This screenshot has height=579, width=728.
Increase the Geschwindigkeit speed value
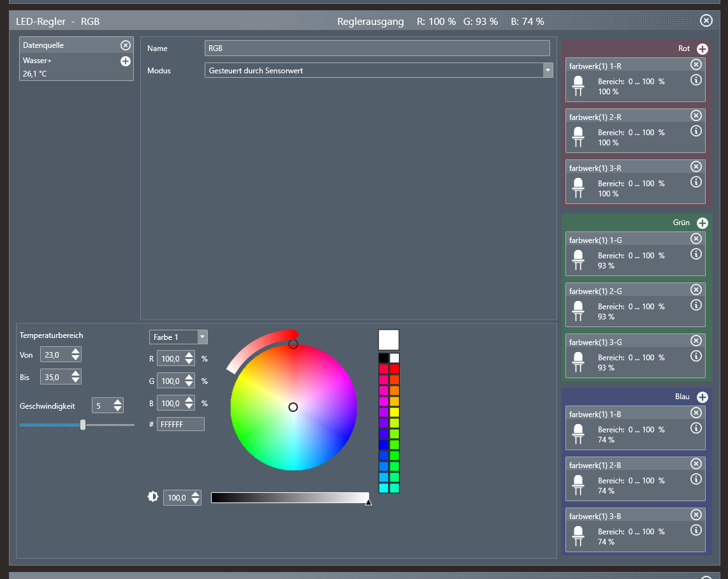(118, 402)
